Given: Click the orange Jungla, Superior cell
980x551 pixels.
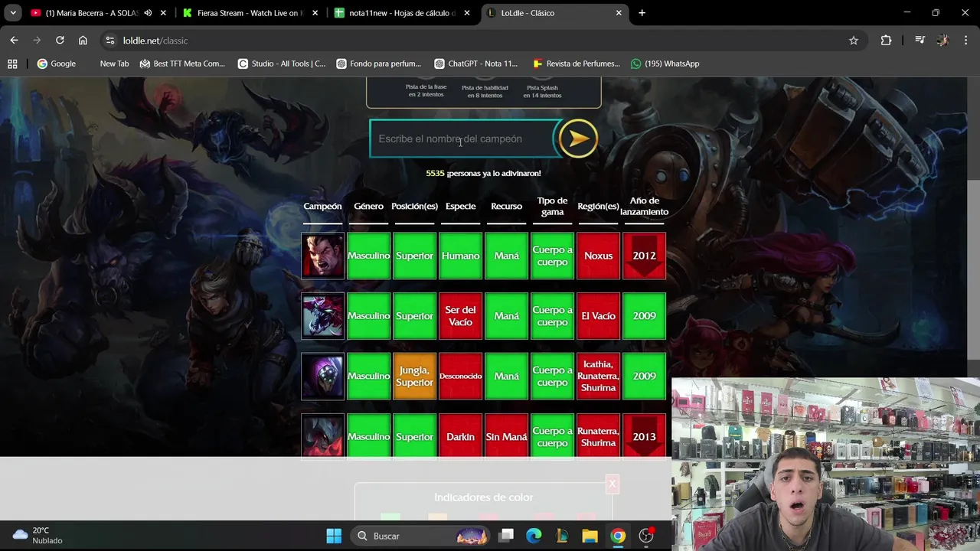Looking at the screenshot, I should [414, 376].
